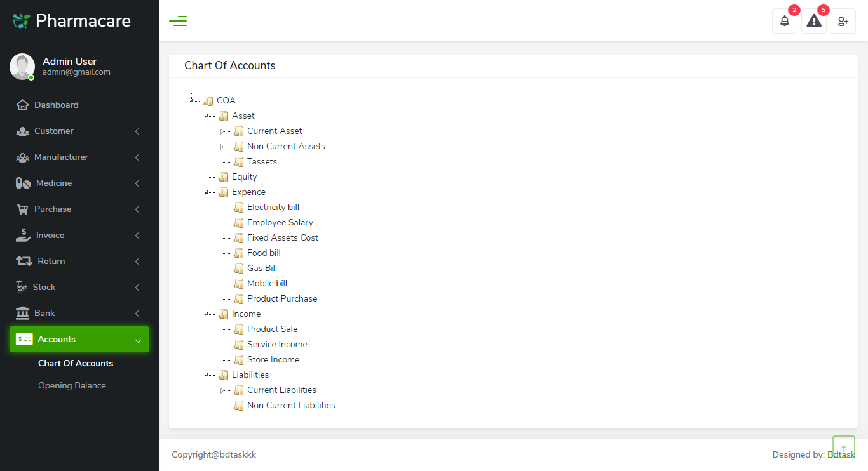This screenshot has width=868, height=471.
Task: Select the Product Sale account node
Action: 272,329
